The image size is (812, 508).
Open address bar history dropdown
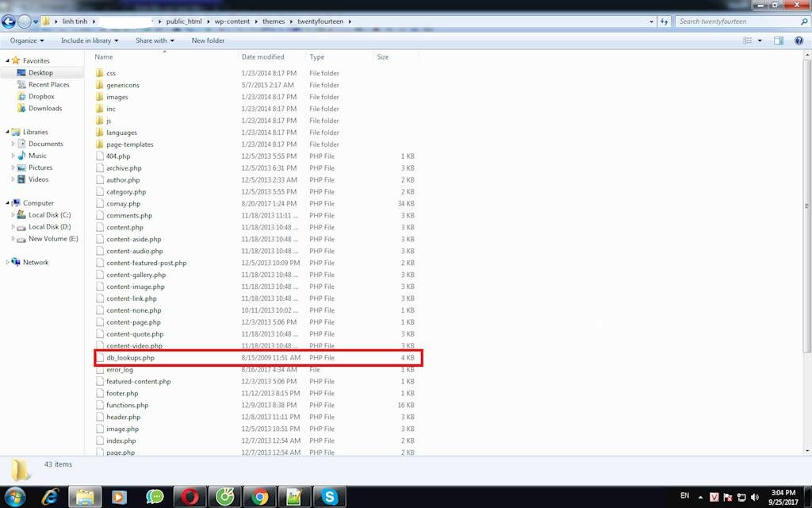coord(651,21)
